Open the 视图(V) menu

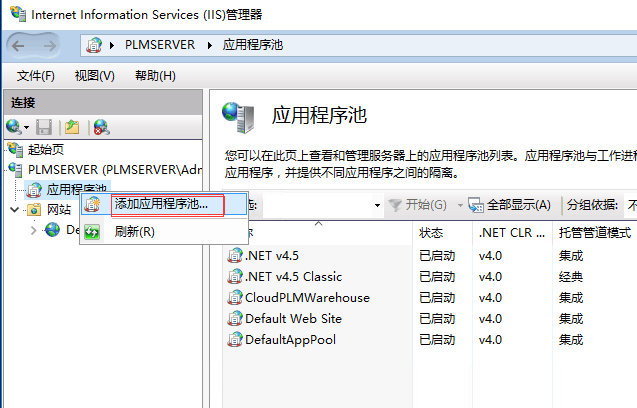tap(95, 76)
